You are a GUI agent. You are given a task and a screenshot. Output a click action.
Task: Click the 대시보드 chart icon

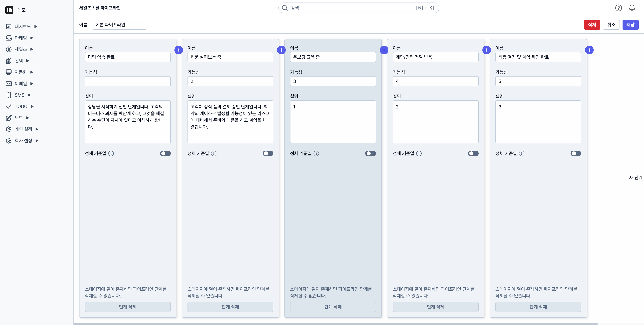[9, 27]
